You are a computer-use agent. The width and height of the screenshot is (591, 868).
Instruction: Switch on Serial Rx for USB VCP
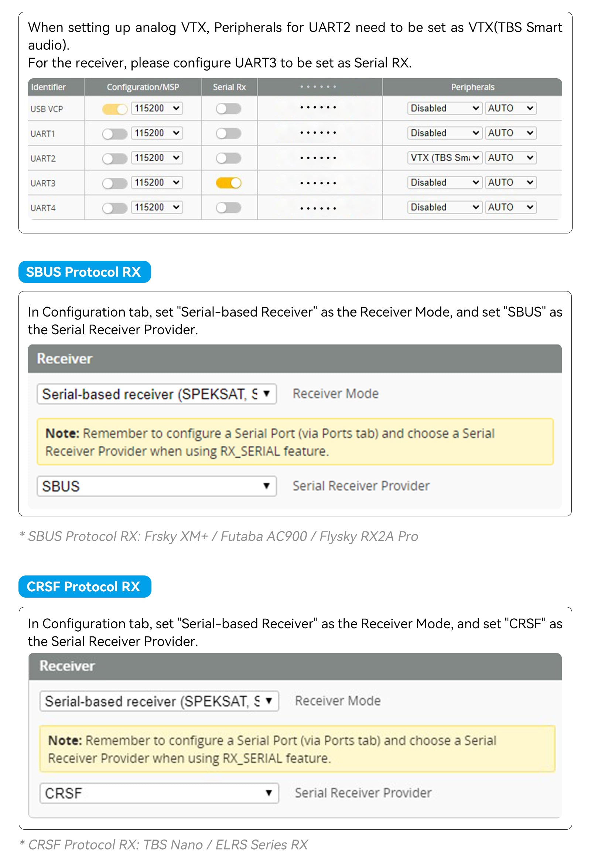[228, 109]
